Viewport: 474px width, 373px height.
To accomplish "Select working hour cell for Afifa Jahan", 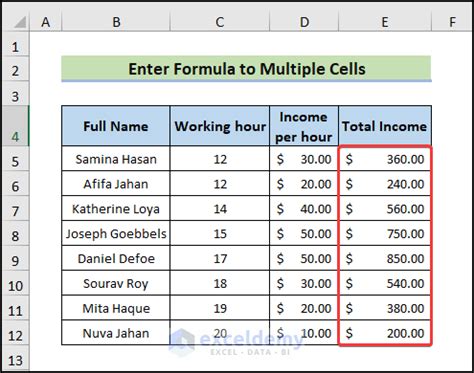I will click(x=220, y=184).
